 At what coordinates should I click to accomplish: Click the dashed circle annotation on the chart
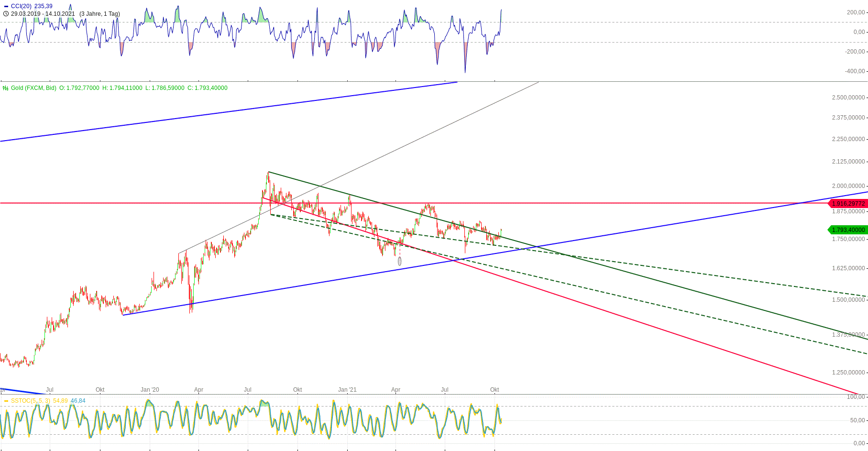(x=400, y=261)
